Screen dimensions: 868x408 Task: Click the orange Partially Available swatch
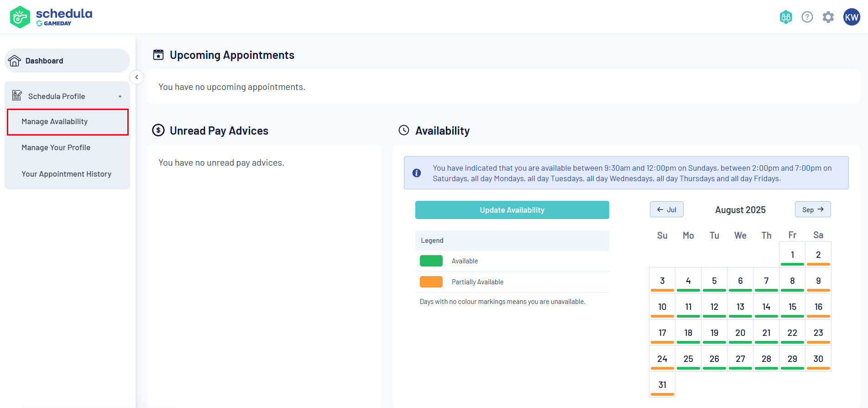click(x=431, y=282)
